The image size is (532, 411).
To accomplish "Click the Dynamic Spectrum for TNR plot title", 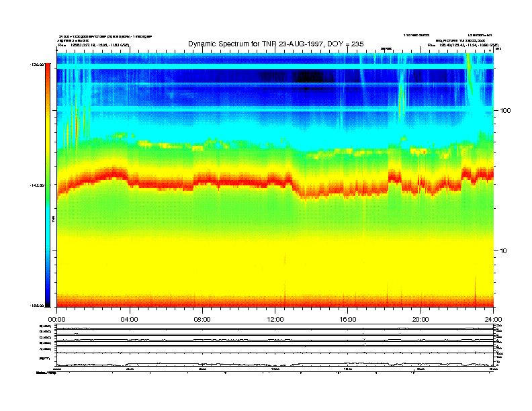I will tap(276, 44).
